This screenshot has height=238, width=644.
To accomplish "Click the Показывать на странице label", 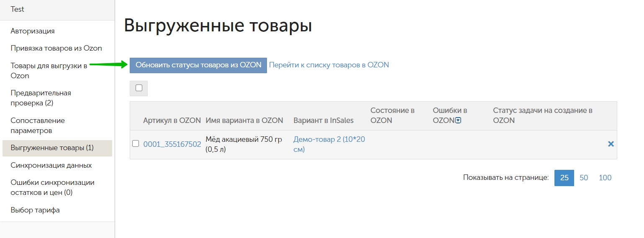I will pyautogui.click(x=506, y=178).
